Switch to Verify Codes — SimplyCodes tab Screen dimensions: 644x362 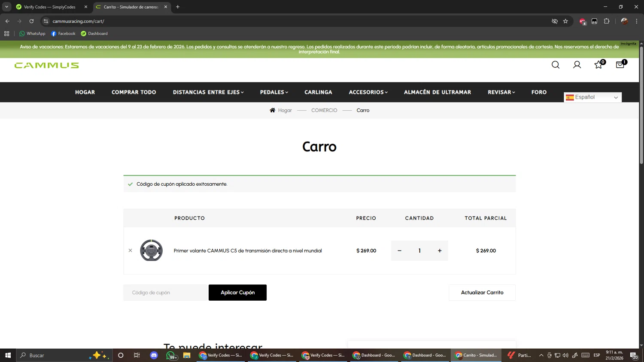pyautogui.click(x=50, y=7)
